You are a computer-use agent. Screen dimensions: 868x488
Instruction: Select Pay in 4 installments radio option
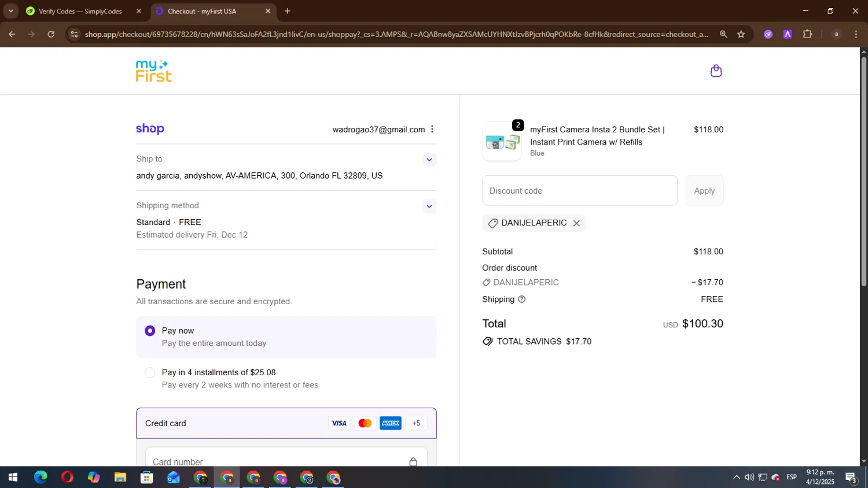pyautogui.click(x=150, y=372)
